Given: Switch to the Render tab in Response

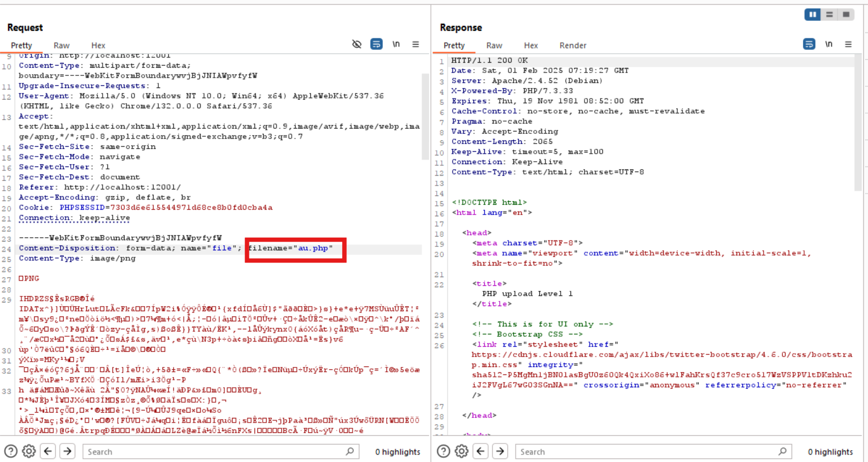Looking at the screenshot, I should pos(572,45).
